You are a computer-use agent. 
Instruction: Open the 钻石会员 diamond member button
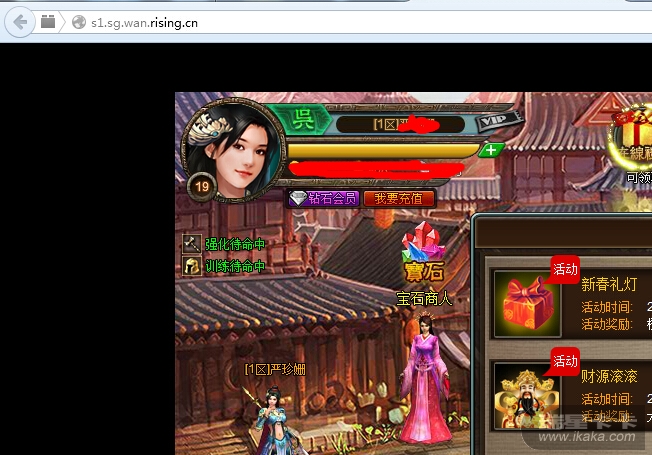[324, 198]
